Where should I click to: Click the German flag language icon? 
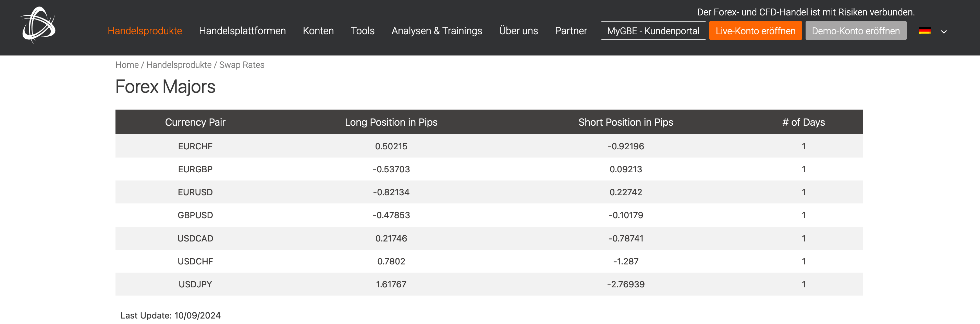point(924,31)
